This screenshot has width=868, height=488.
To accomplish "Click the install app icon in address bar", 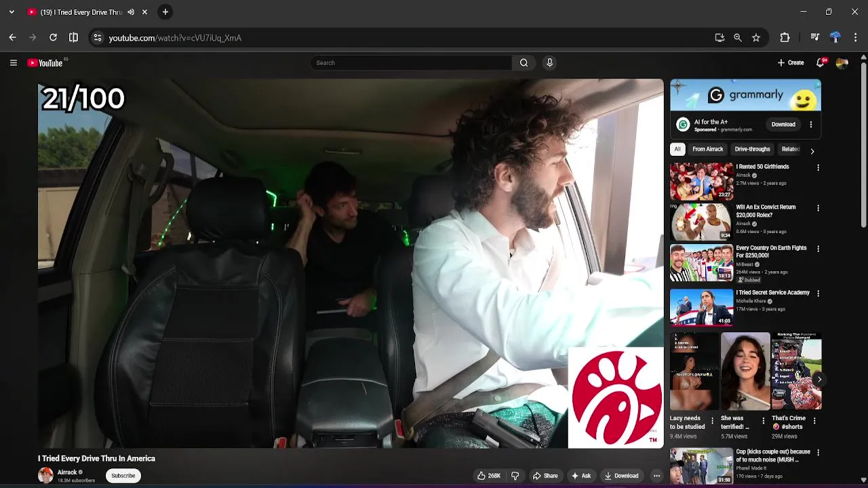I will point(719,38).
